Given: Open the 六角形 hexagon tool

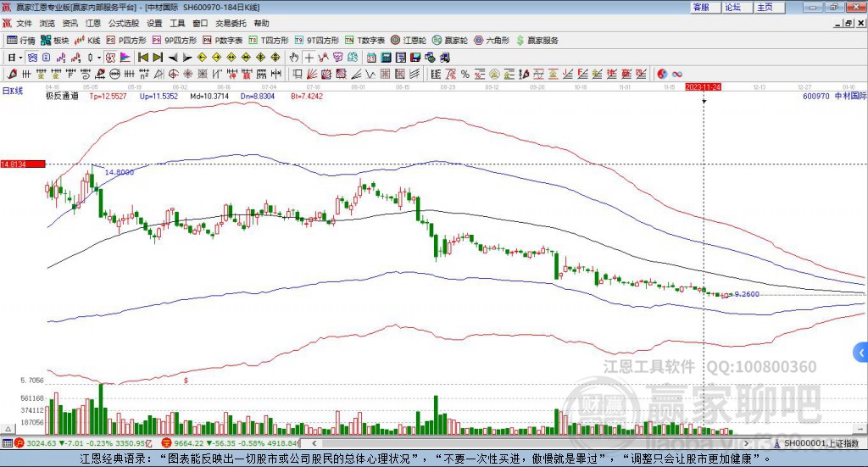Looking at the screenshot, I should pyautogui.click(x=492, y=41).
